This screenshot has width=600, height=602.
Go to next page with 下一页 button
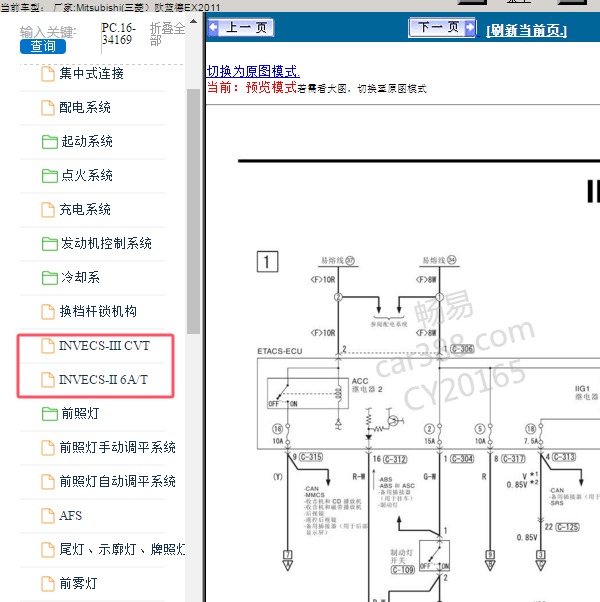[442, 27]
